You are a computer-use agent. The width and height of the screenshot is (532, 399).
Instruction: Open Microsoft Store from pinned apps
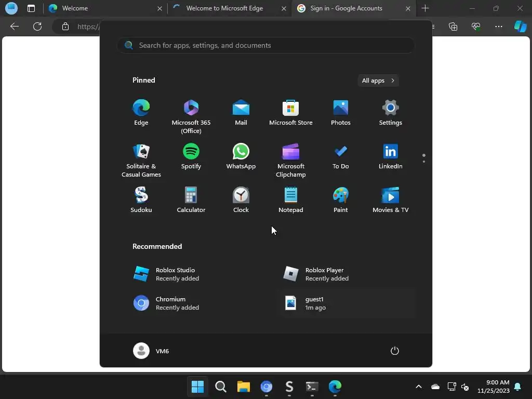pyautogui.click(x=291, y=113)
